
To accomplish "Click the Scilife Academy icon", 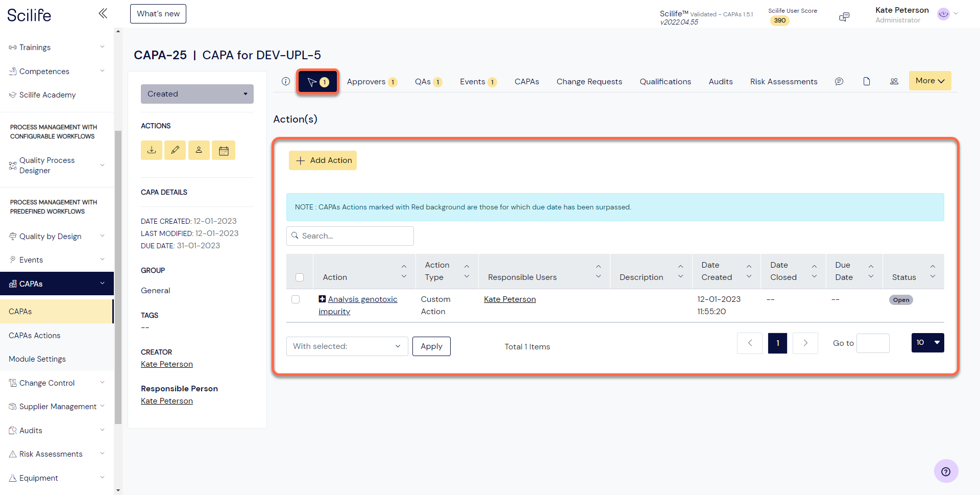I will 13,95.
